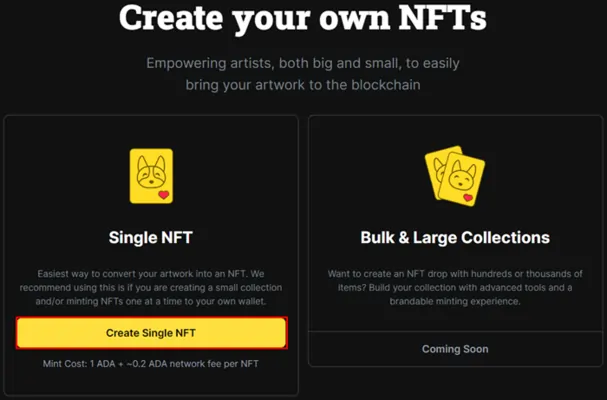This screenshot has width=607, height=400.
Task: Click the minting NFTs one at a time text line
Action: (151, 301)
